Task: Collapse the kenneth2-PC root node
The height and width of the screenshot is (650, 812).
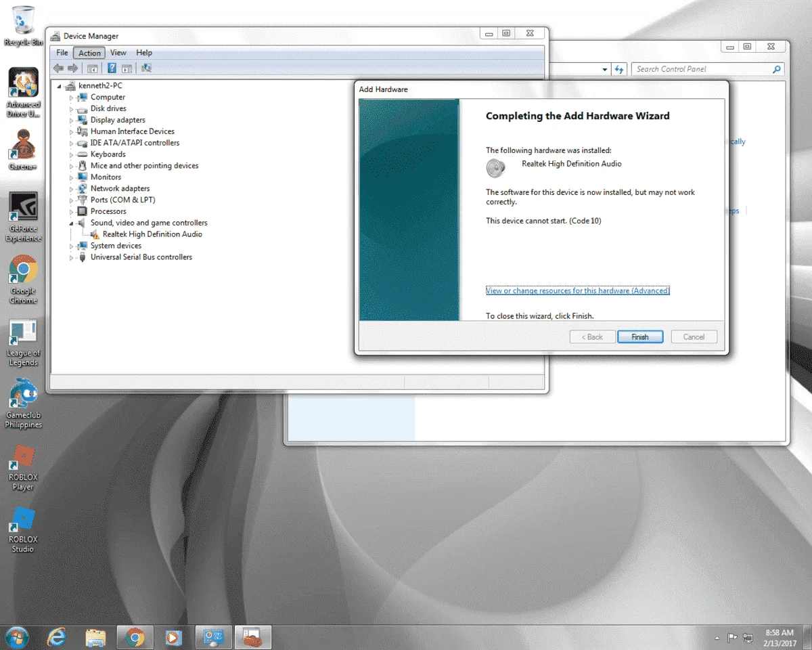Action: 60,86
